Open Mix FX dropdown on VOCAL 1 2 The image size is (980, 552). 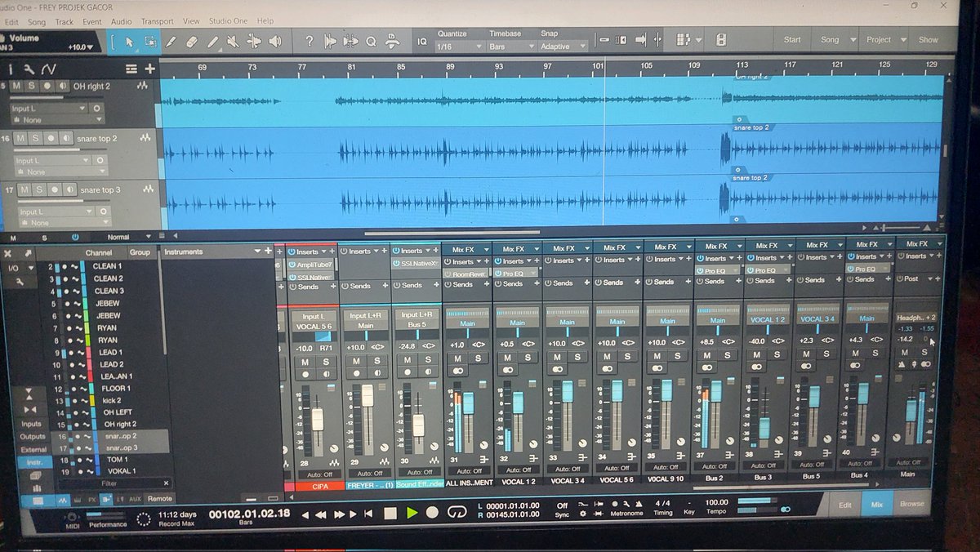tap(518, 248)
